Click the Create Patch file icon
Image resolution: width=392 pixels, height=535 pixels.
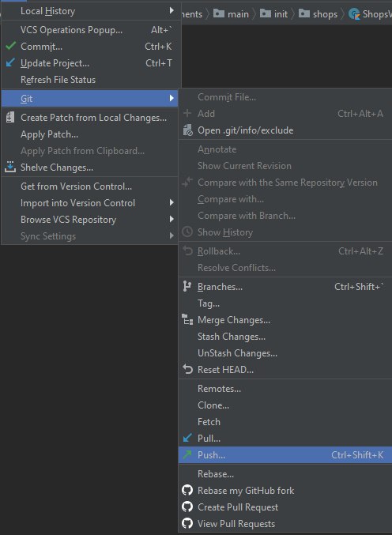coord(10,118)
